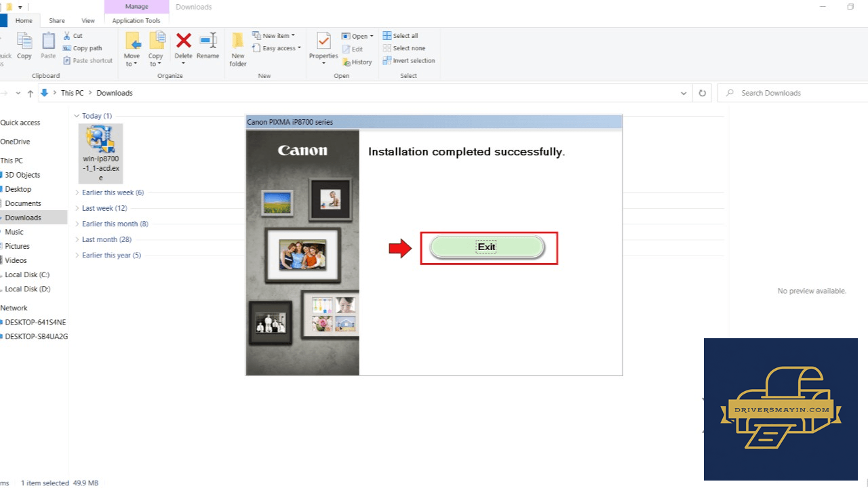The image size is (868, 488).
Task: Open Music in the sidebar
Action: (14, 232)
